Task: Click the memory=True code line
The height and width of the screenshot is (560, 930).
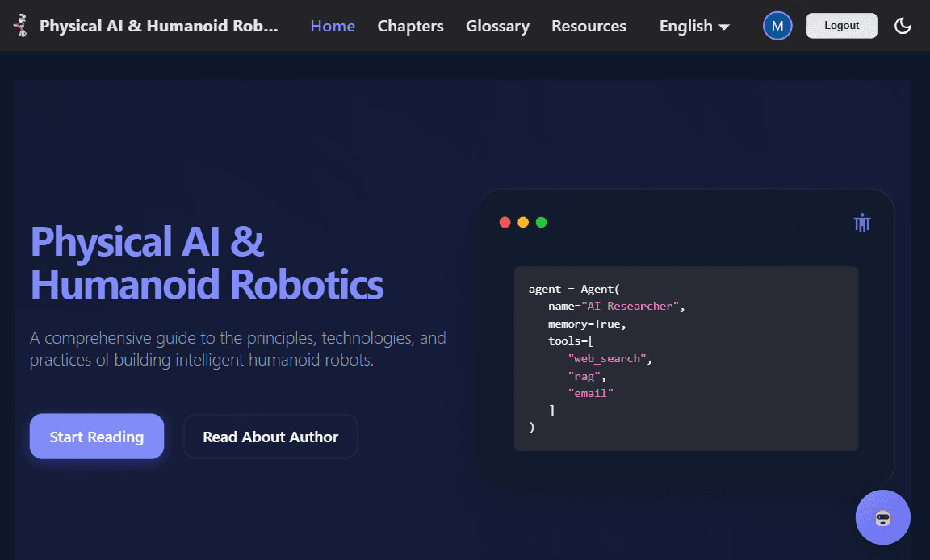Action: [587, 324]
